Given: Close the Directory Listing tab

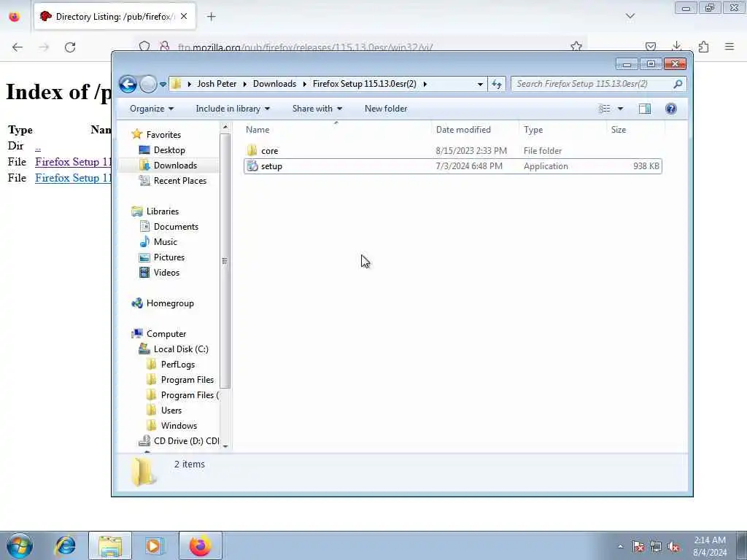Looking at the screenshot, I should point(184,17).
